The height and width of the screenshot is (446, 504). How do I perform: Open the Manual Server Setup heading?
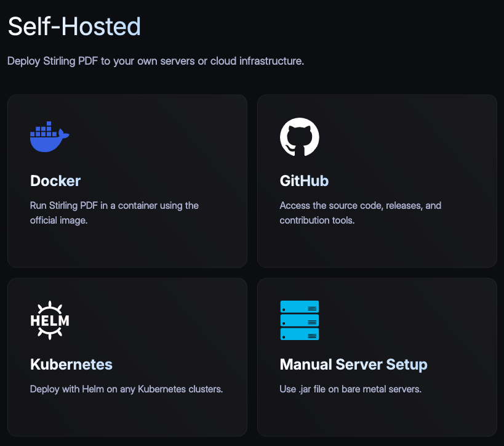click(354, 364)
